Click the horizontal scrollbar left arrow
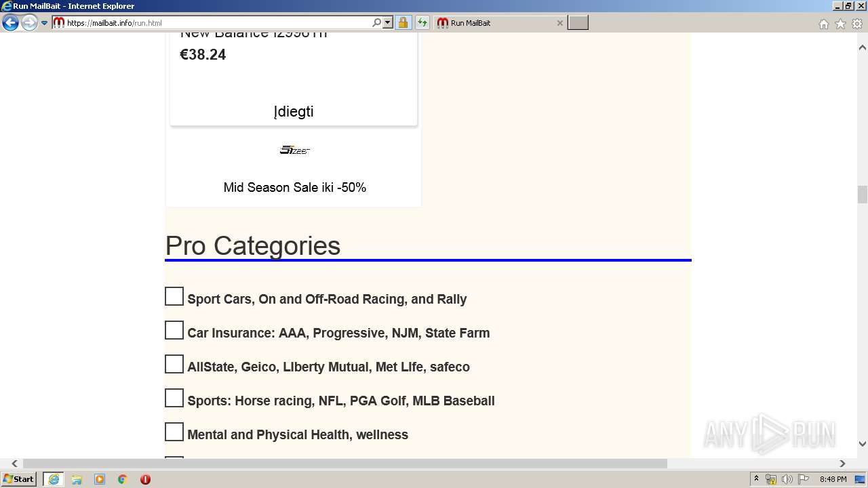This screenshot has width=868, height=488. pos(14,464)
